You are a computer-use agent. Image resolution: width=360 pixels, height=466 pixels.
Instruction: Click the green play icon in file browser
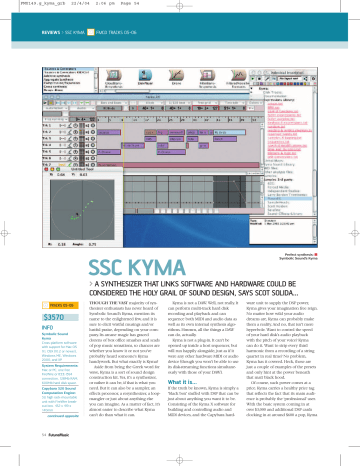tap(253, 79)
